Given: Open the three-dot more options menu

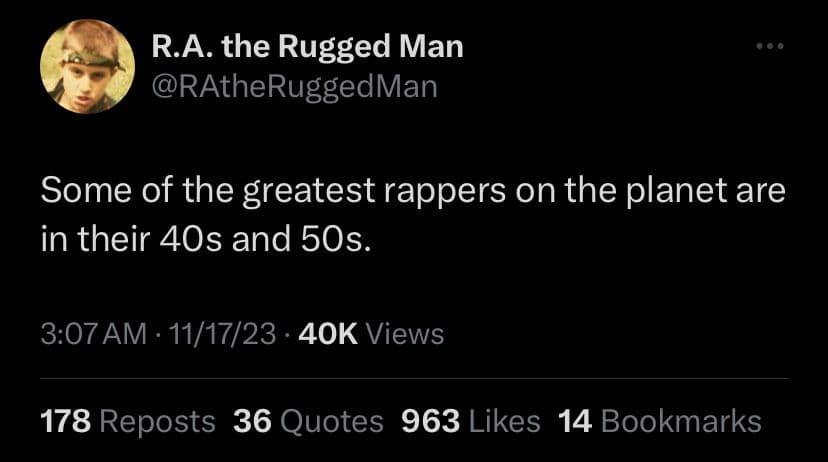Looking at the screenshot, I should pyautogui.click(x=768, y=47).
